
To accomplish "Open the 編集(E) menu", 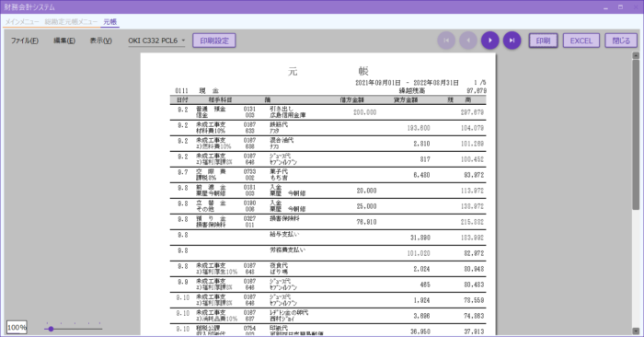I will pos(64,41).
